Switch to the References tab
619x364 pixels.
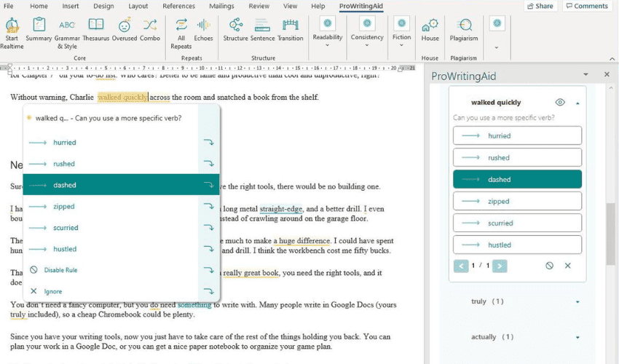pos(179,6)
